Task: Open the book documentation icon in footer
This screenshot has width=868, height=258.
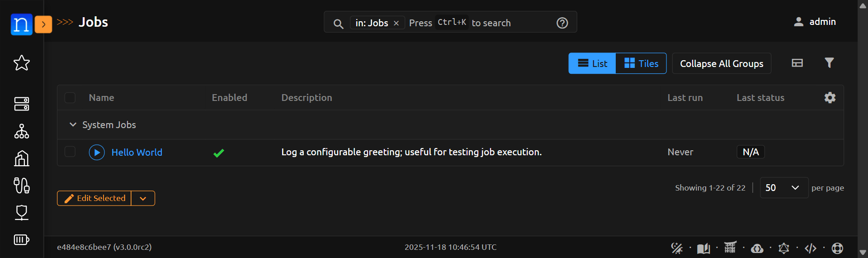Action: [x=703, y=248]
